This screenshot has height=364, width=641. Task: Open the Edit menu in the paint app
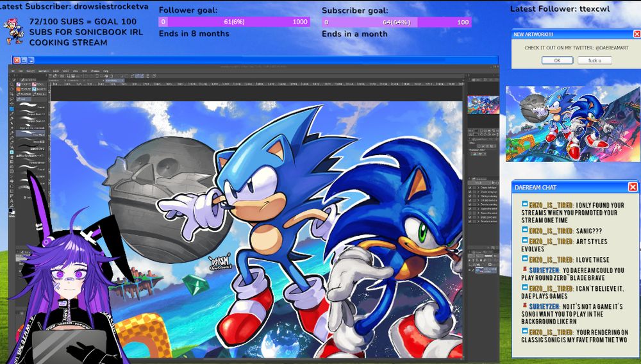[x=21, y=70]
